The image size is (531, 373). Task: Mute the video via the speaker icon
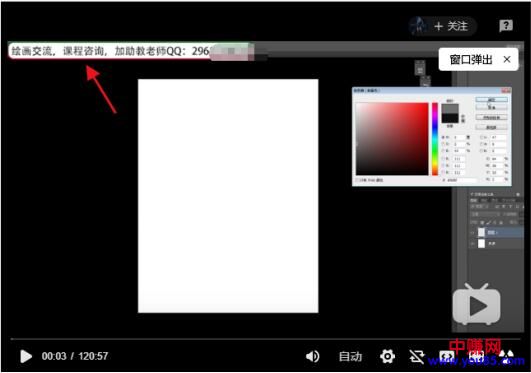[312, 356]
